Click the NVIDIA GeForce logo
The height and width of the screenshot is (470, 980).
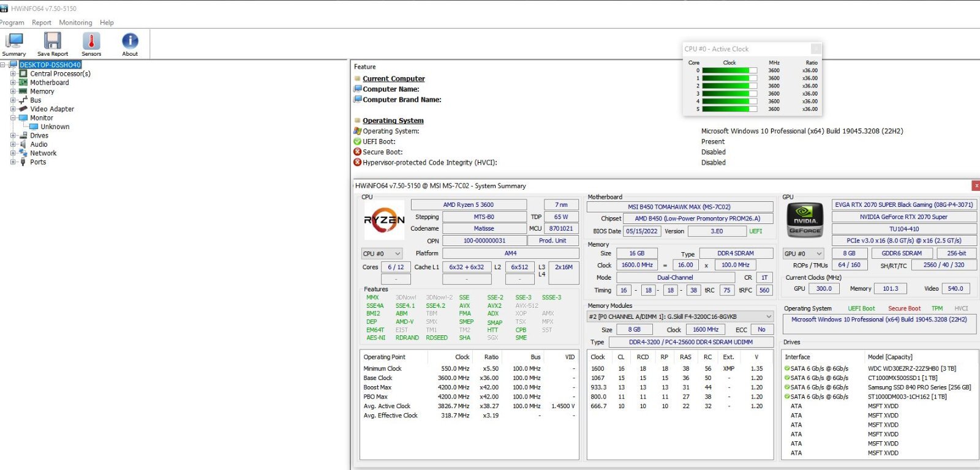click(x=805, y=220)
